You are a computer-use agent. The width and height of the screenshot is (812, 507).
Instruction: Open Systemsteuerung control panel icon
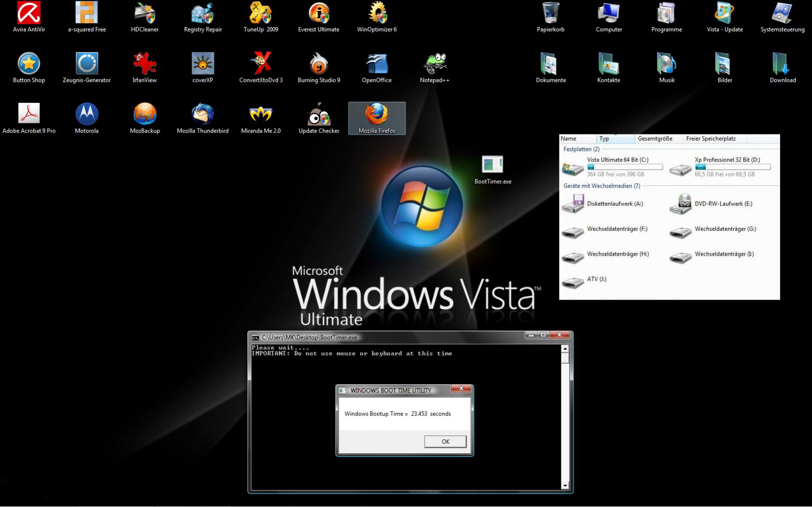click(782, 16)
